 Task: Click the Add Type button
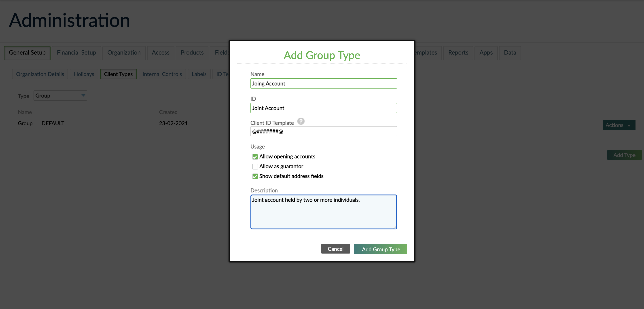[x=624, y=155]
